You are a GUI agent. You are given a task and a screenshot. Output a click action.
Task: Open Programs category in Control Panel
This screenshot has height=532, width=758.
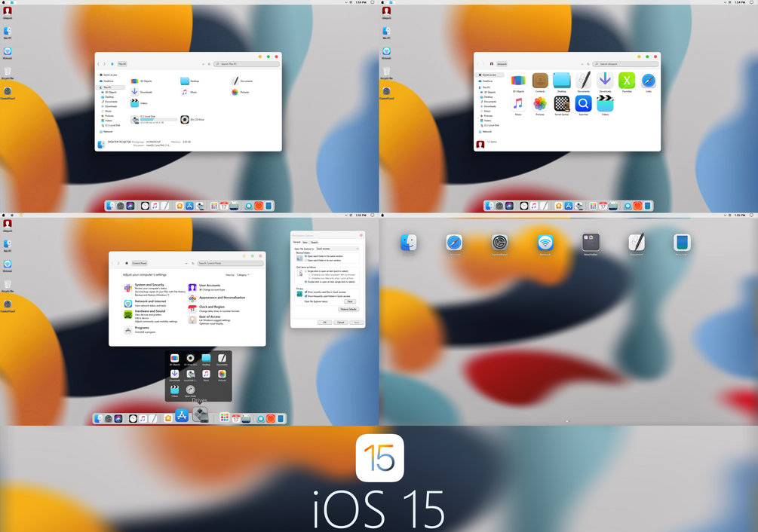[142, 328]
